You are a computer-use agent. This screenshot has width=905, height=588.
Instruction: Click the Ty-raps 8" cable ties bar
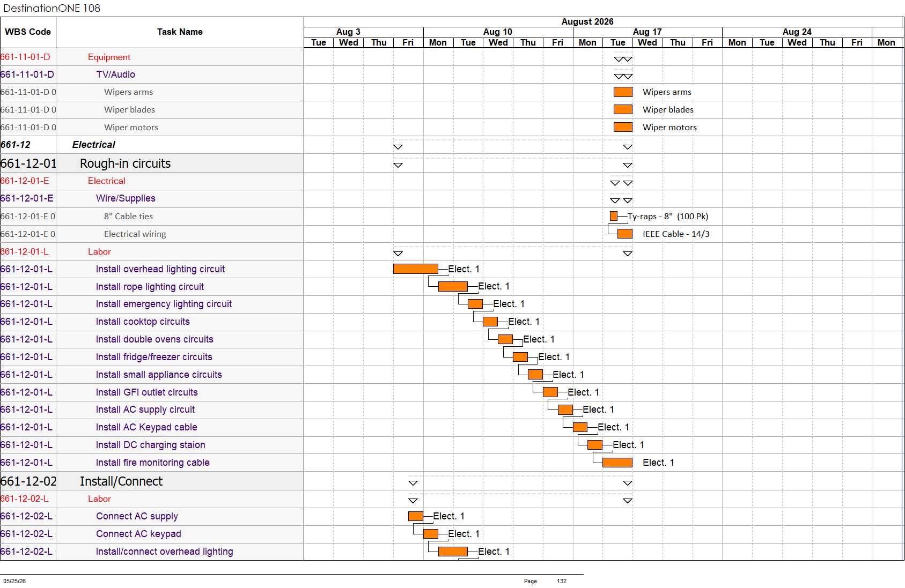[614, 216]
